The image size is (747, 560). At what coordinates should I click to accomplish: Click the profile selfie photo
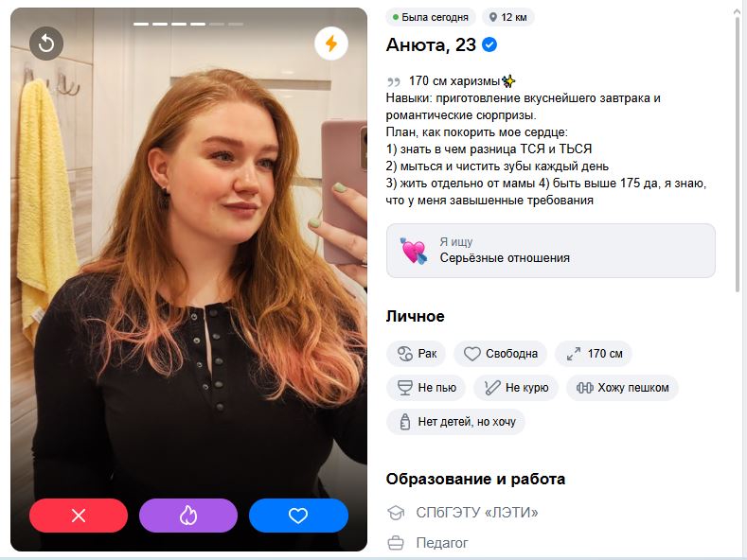(x=188, y=279)
